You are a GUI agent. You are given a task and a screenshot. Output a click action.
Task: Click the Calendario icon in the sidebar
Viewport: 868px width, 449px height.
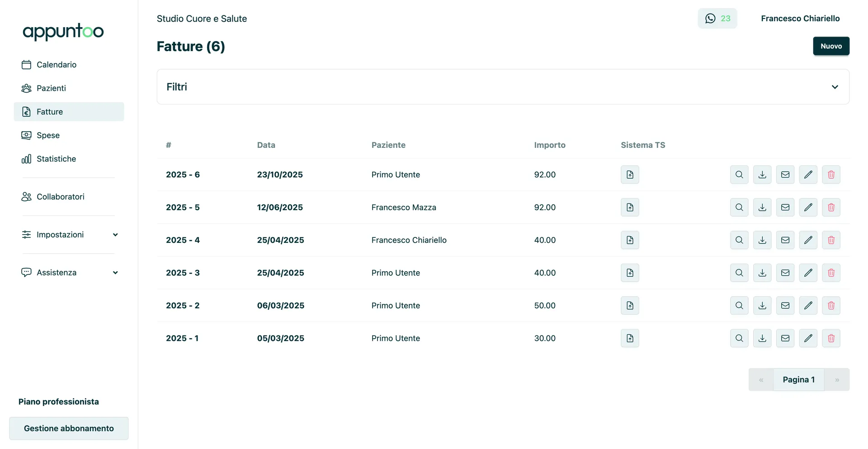(26, 64)
